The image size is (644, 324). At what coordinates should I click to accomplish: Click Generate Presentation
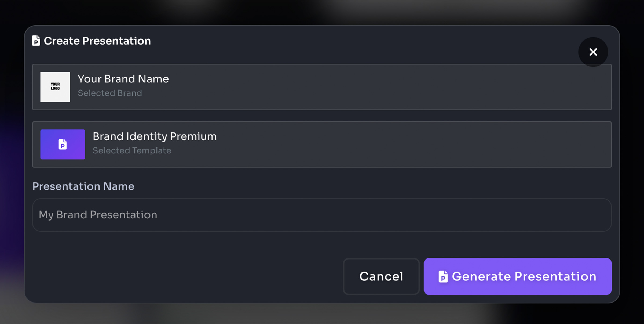click(x=517, y=276)
